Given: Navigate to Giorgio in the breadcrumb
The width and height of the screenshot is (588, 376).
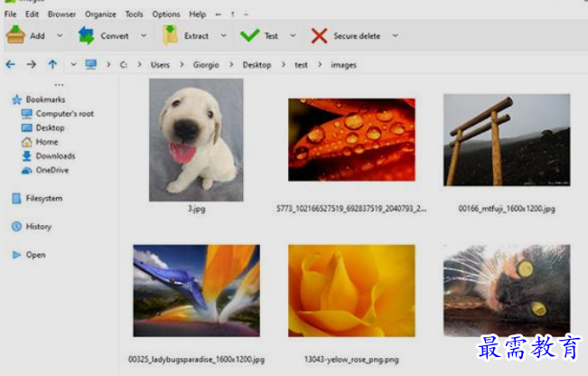Looking at the screenshot, I should click(x=206, y=65).
